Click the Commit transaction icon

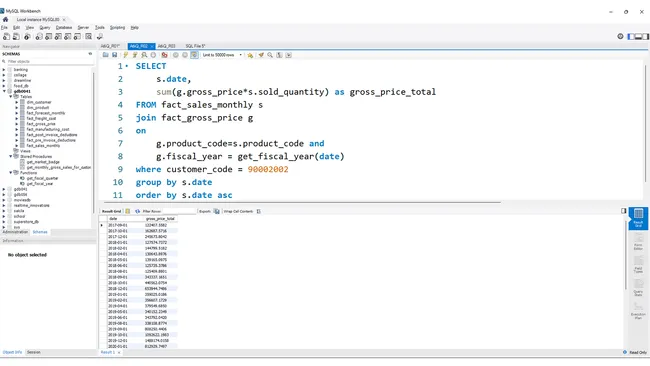pyautogui.click(x=175, y=55)
